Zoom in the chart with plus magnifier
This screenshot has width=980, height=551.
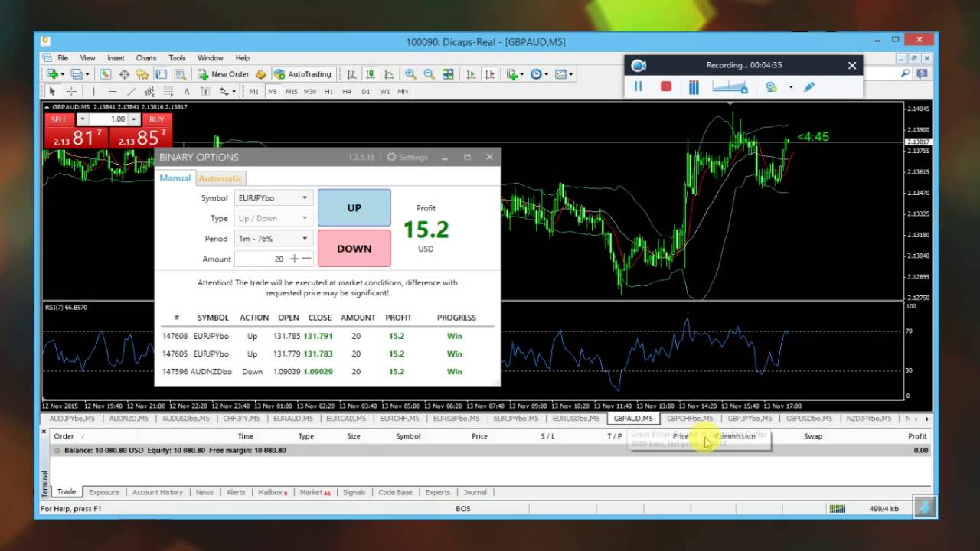pos(410,74)
